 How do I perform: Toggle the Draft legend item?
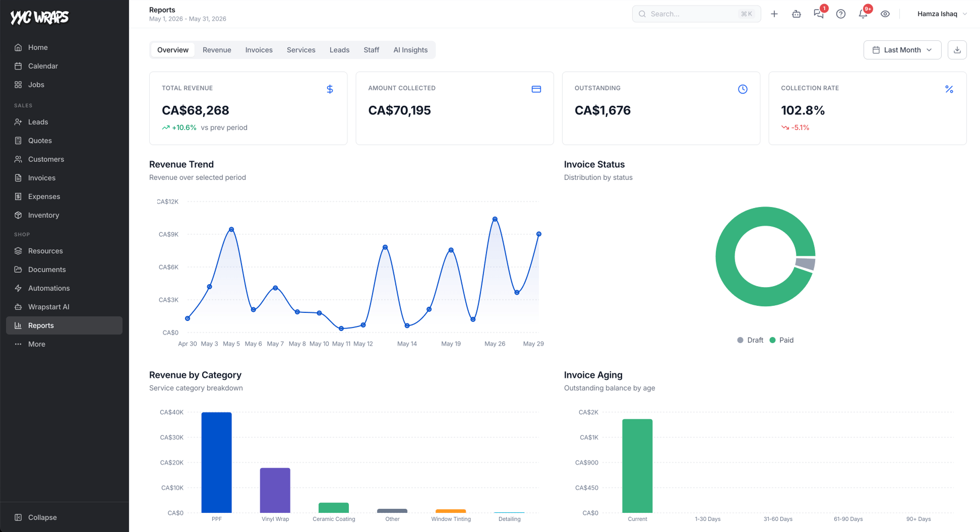pyautogui.click(x=750, y=340)
